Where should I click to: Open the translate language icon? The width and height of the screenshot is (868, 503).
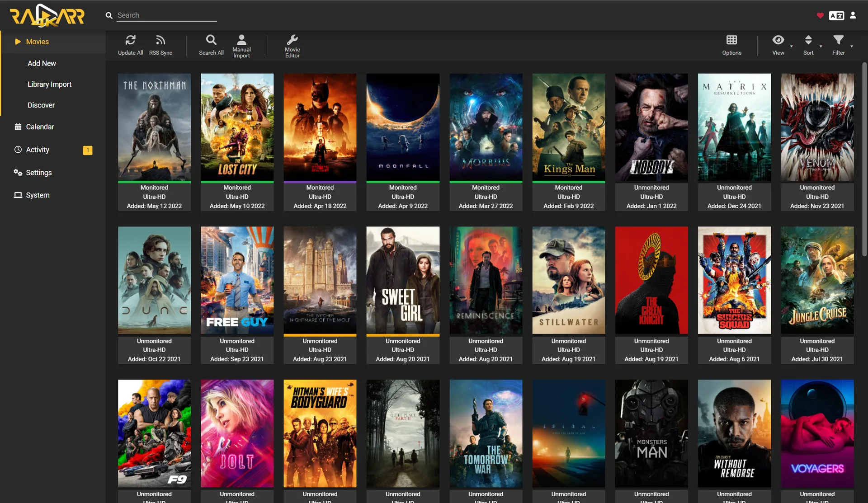coord(836,15)
